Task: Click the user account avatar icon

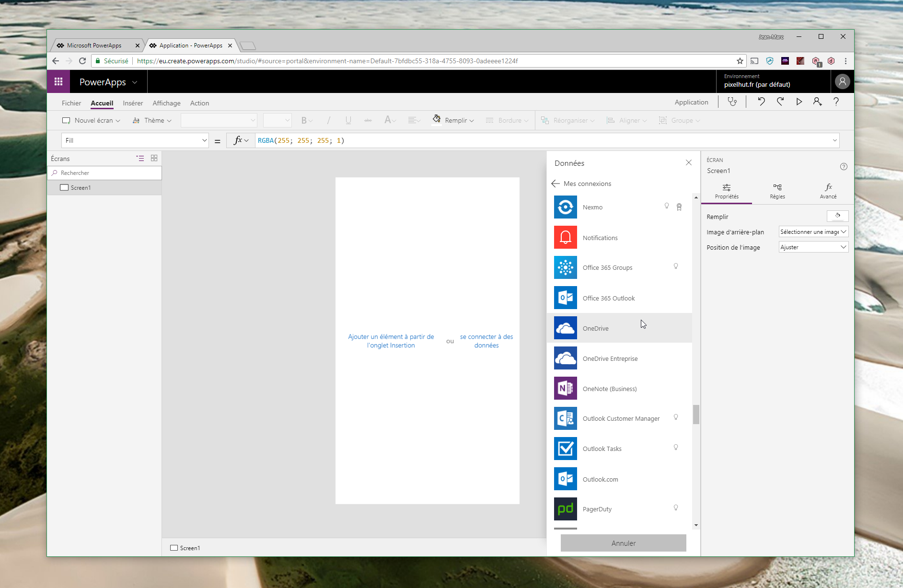Action: (842, 81)
